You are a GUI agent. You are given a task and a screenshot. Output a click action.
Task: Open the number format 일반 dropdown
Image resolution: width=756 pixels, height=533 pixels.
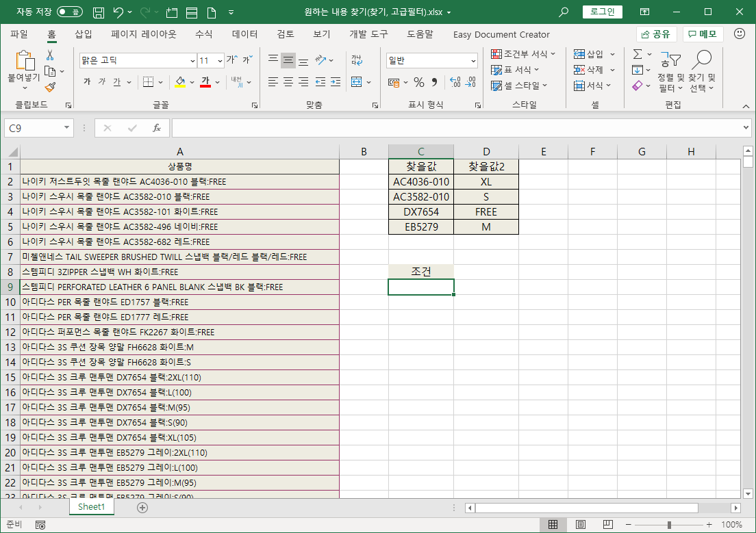pyautogui.click(x=473, y=60)
